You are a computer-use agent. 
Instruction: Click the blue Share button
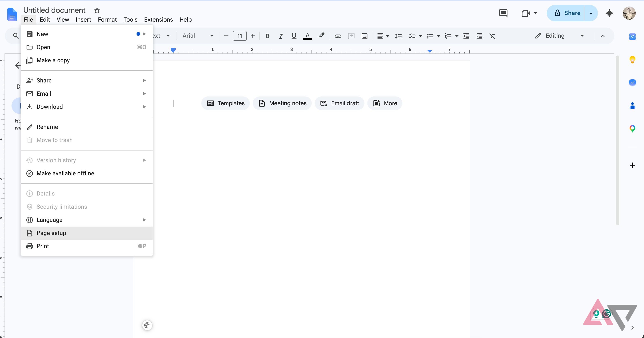[566, 13]
